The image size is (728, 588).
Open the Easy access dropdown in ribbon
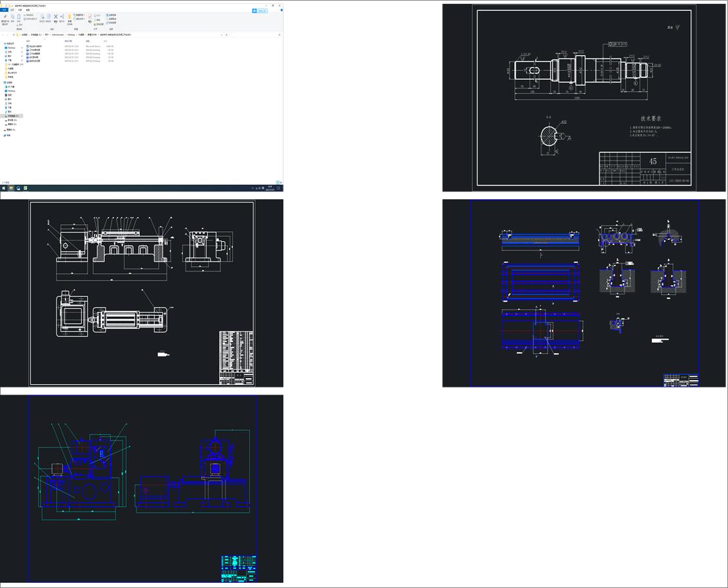(79, 19)
